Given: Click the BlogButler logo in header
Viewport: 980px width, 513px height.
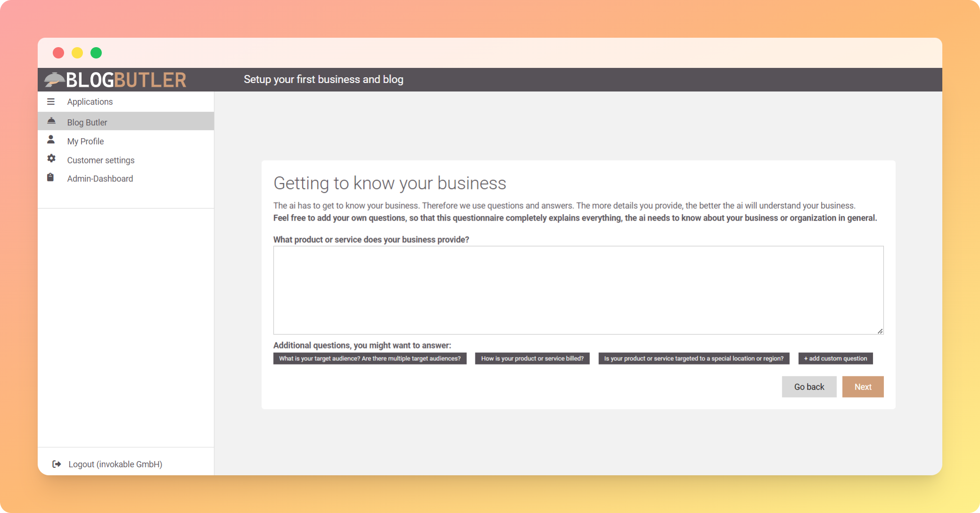Looking at the screenshot, I should click(116, 80).
